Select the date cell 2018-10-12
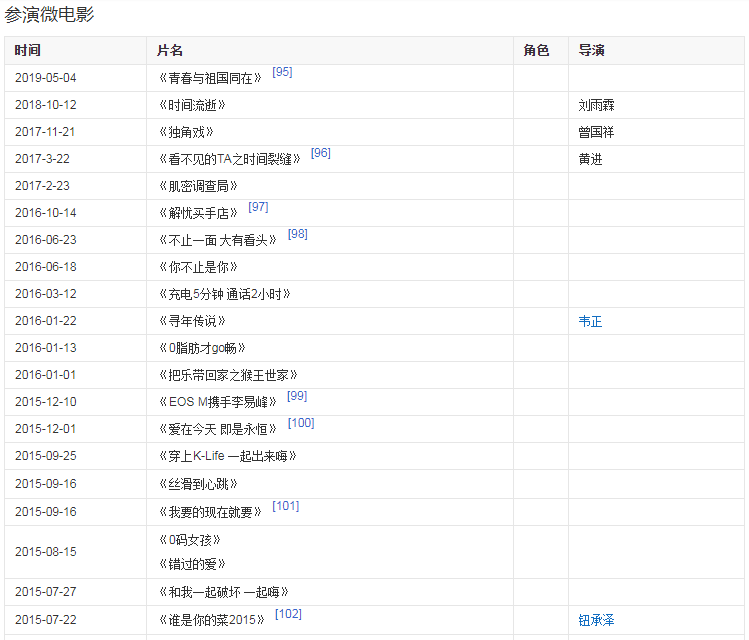The height and width of the screenshot is (640, 749). click(46, 105)
